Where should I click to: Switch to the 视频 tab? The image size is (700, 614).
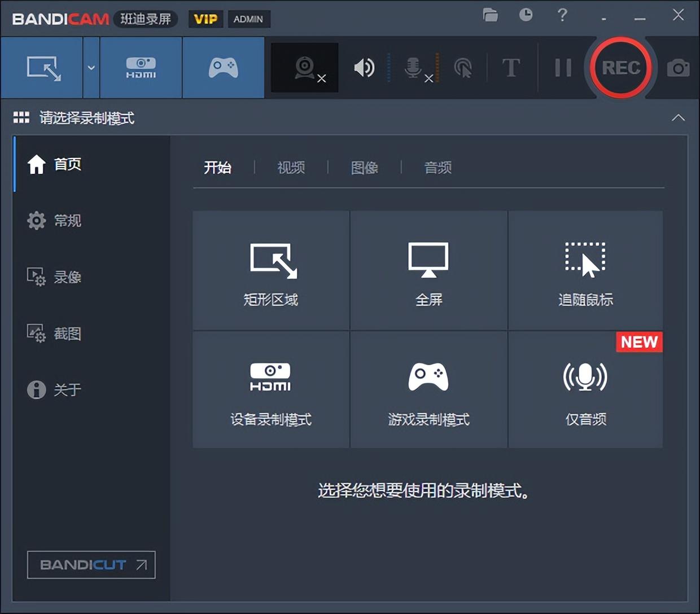click(x=290, y=167)
